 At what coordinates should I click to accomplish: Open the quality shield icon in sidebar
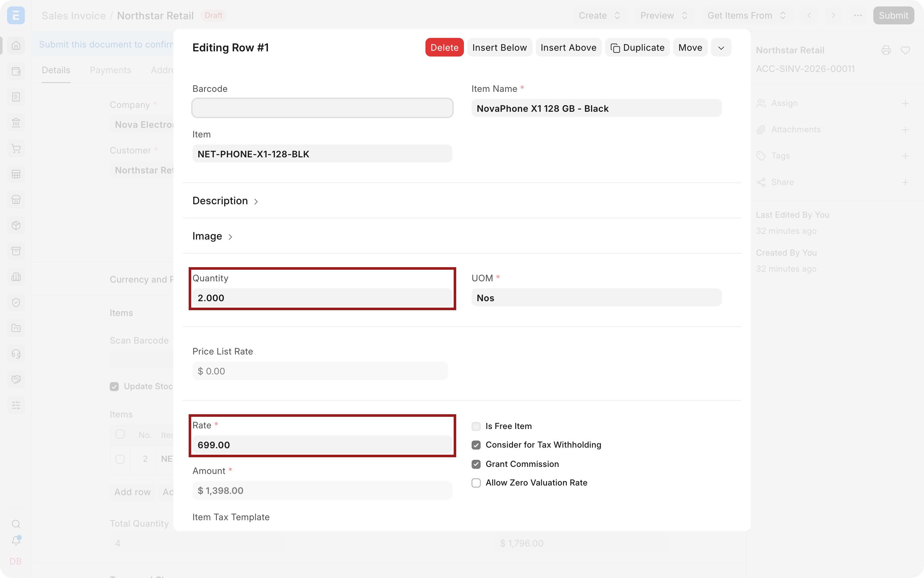pyautogui.click(x=16, y=302)
